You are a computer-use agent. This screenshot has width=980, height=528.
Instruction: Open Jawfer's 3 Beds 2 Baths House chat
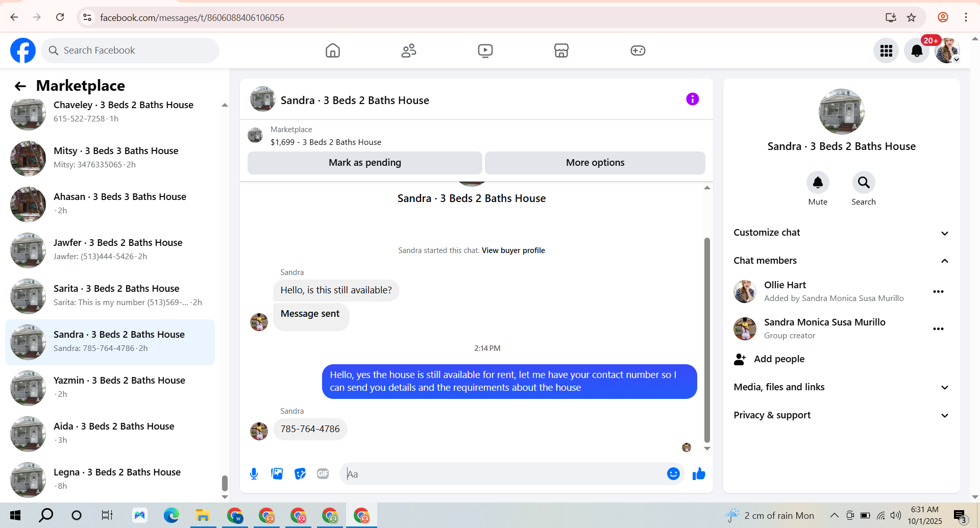point(110,250)
